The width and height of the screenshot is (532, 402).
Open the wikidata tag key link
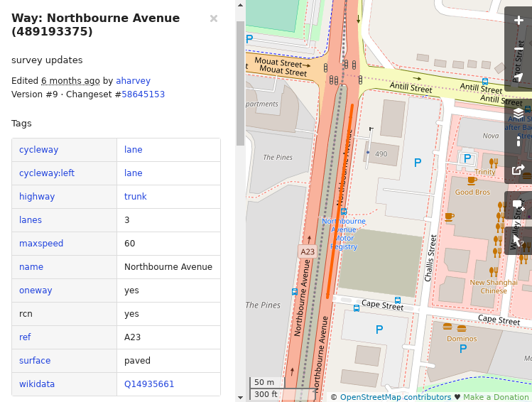37,384
